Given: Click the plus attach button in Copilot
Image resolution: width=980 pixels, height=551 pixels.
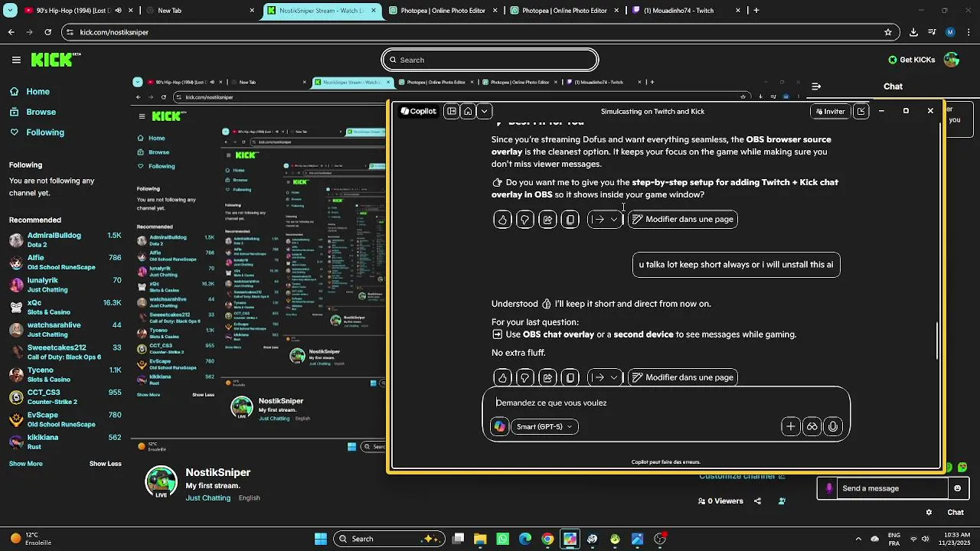Looking at the screenshot, I should [791, 427].
